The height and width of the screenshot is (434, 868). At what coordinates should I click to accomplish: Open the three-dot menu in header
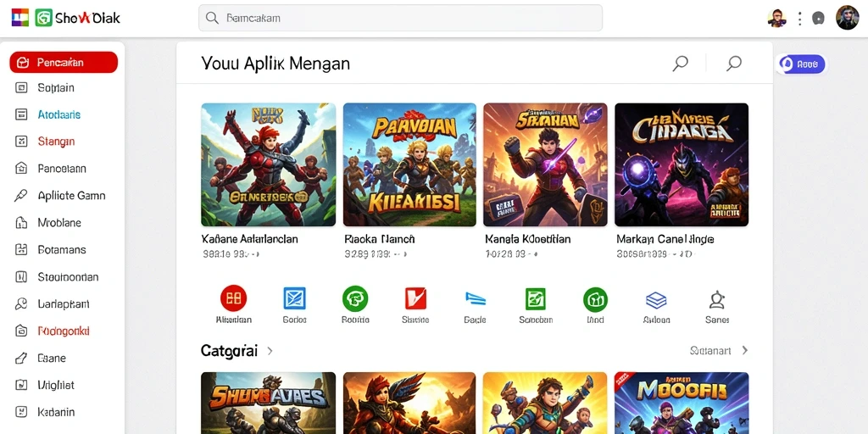pyautogui.click(x=799, y=19)
